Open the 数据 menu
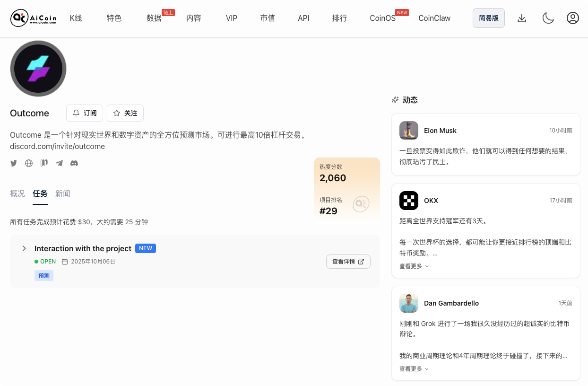Screen dimensions: 588x386 point(154,18)
